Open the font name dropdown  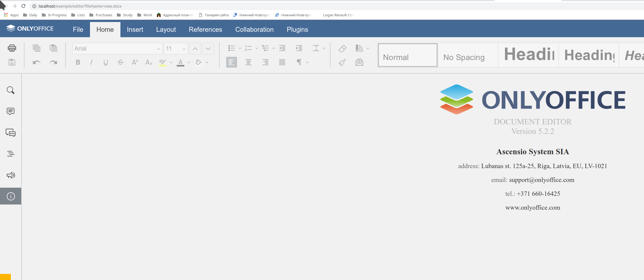158,49
